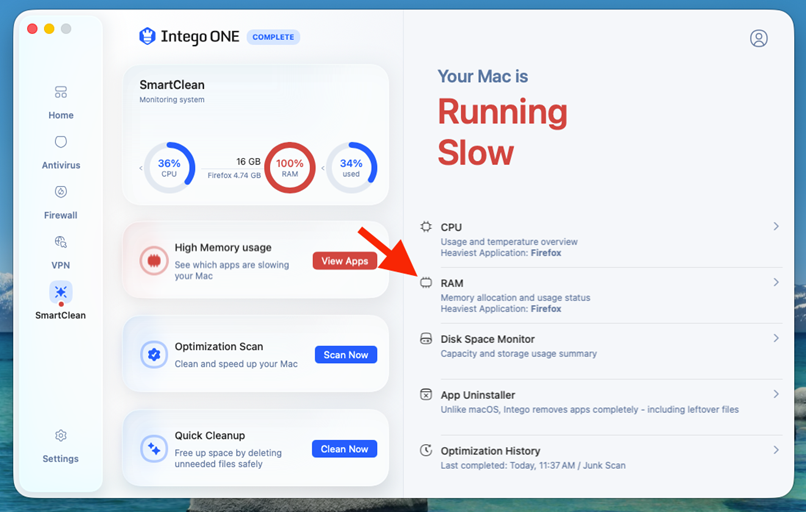Image resolution: width=806 pixels, height=512 pixels.
Task: Open the VPN globe icon
Action: point(61,242)
